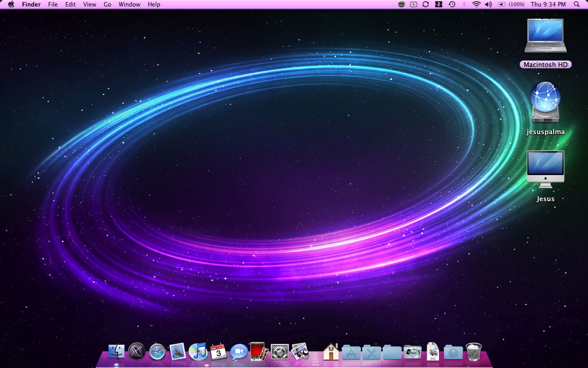Image resolution: width=588 pixels, height=368 pixels.
Task: Open the Go menu
Action: click(107, 4)
